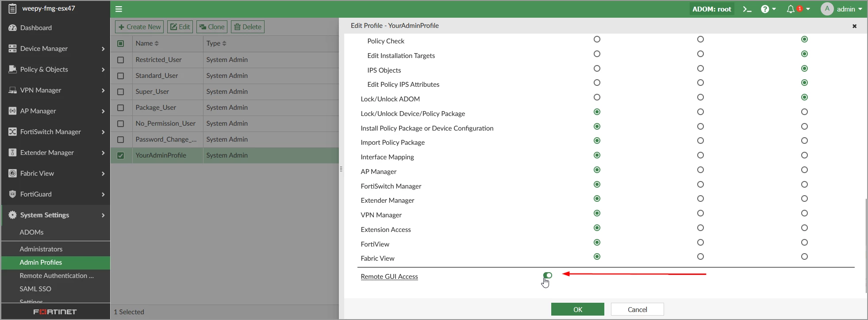Click the FortiGuard shield icon
This screenshot has height=320, width=868.
12,194
